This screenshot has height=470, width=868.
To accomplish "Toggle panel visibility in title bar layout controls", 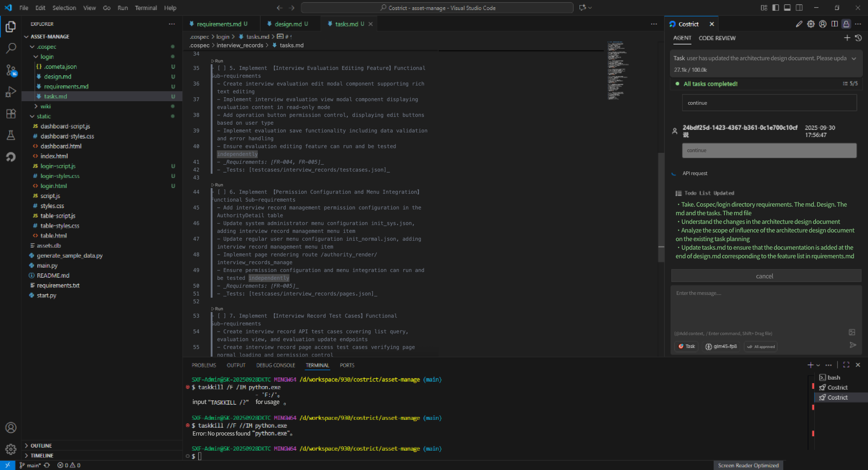I will click(787, 8).
